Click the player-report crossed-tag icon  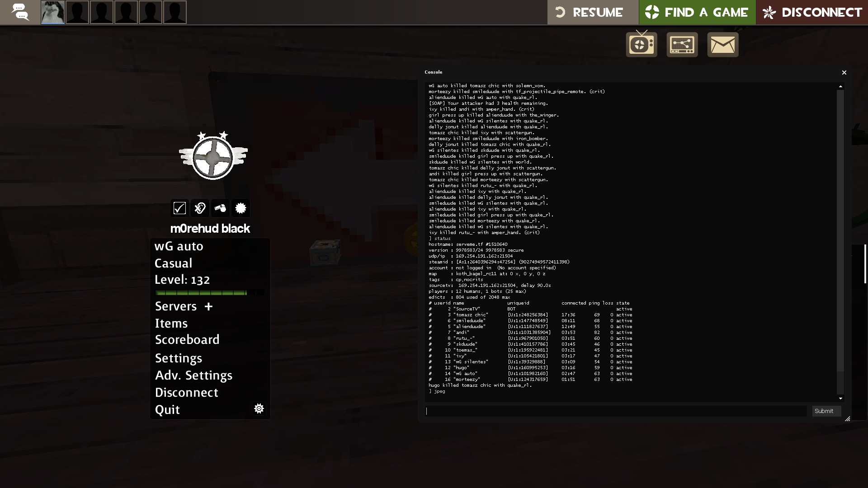[x=200, y=208]
